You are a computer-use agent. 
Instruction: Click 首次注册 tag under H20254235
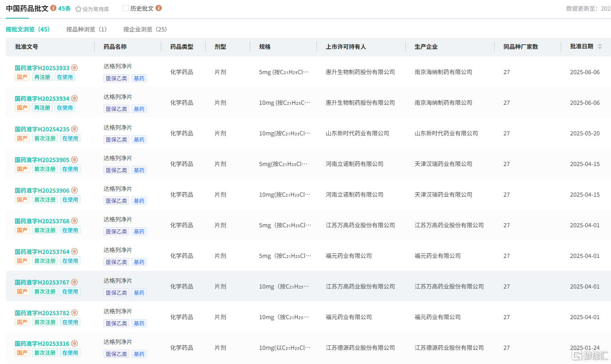(x=45, y=138)
